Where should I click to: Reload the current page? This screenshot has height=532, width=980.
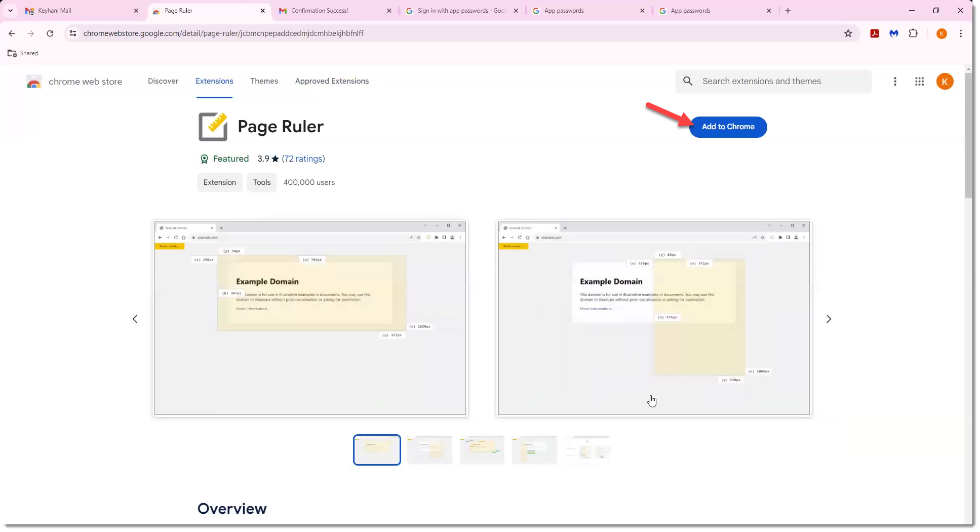click(50, 33)
